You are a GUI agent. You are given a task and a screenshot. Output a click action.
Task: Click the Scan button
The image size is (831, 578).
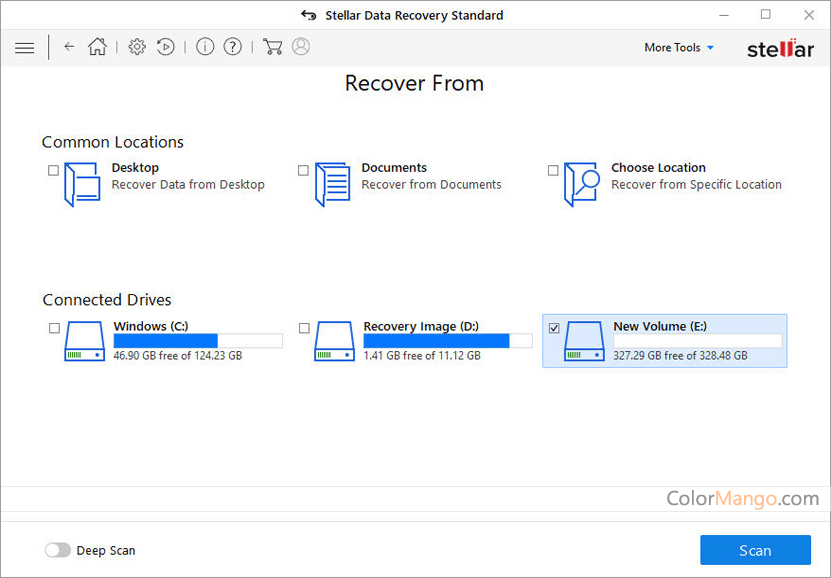(755, 550)
